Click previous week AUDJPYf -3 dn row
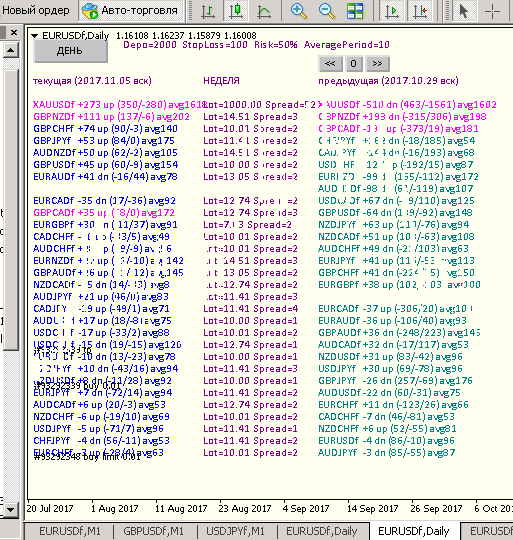The image size is (513, 540). click(x=386, y=453)
